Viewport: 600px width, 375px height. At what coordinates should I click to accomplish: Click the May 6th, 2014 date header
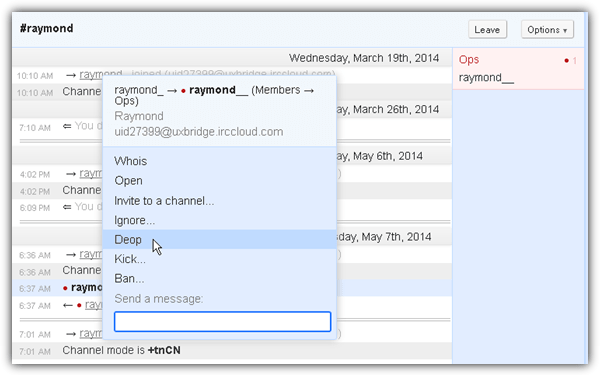(379, 156)
